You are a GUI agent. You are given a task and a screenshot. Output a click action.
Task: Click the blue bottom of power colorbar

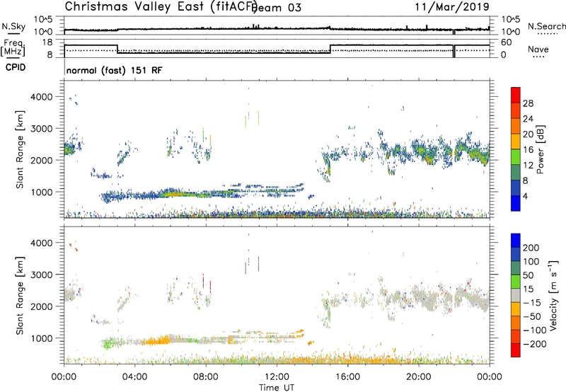(516, 203)
